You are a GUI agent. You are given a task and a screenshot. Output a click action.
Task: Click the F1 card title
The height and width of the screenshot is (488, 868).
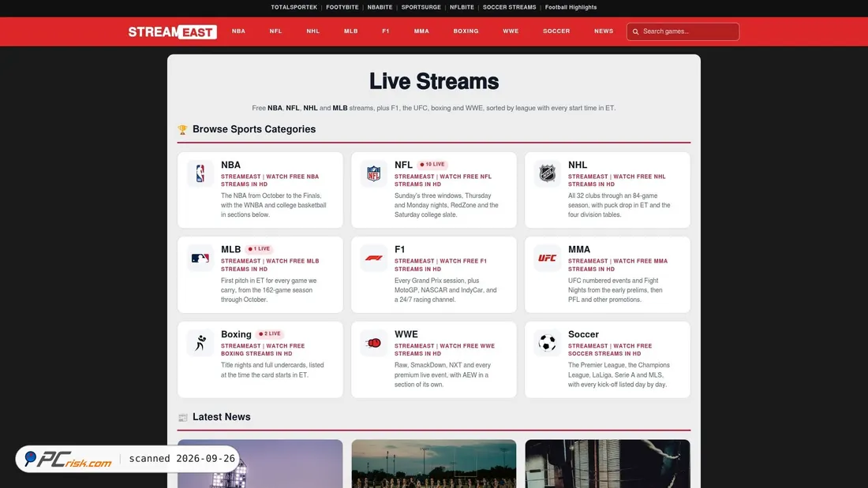click(400, 250)
